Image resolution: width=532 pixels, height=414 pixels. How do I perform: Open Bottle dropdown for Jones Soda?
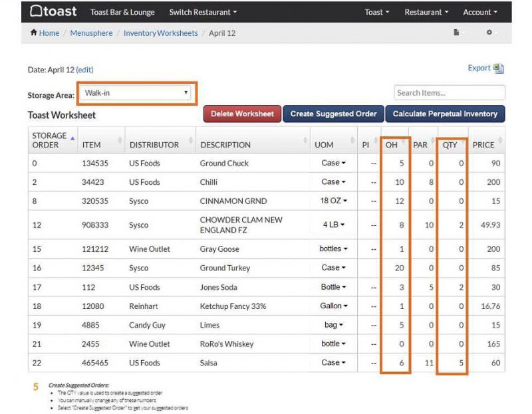click(334, 287)
